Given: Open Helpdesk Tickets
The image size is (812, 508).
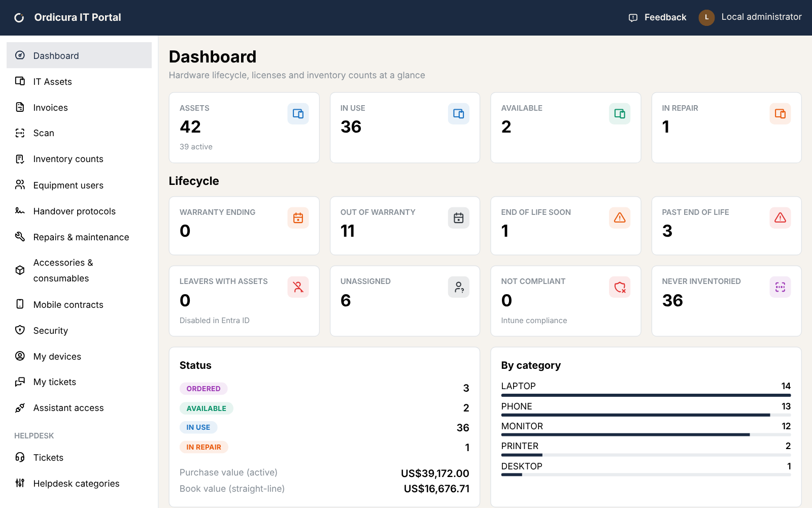Looking at the screenshot, I should pos(79,457).
